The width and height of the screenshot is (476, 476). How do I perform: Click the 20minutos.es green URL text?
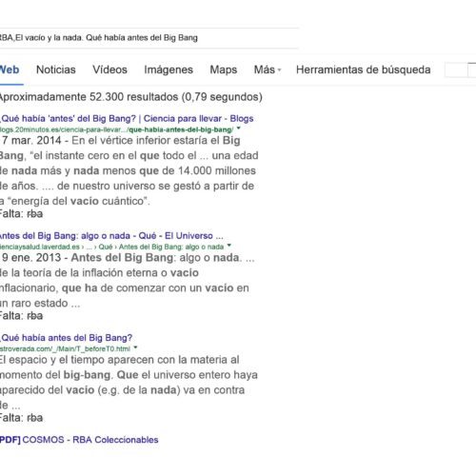point(116,129)
